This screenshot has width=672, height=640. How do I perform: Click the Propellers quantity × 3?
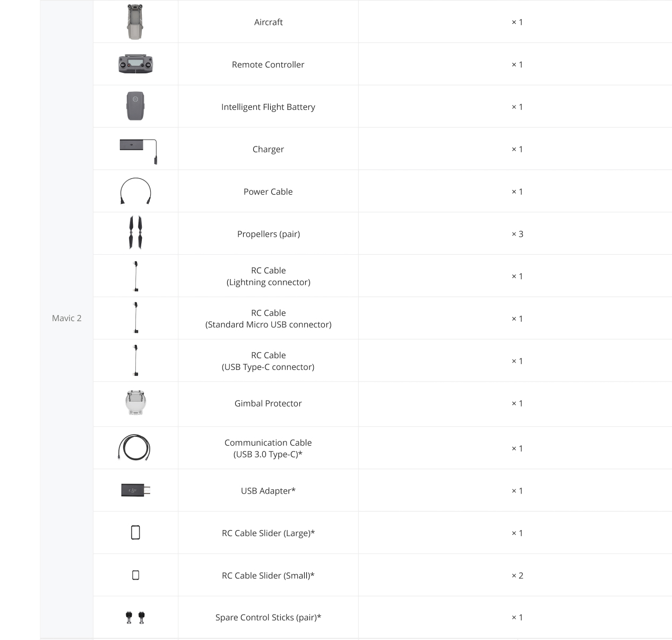(518, 234)
